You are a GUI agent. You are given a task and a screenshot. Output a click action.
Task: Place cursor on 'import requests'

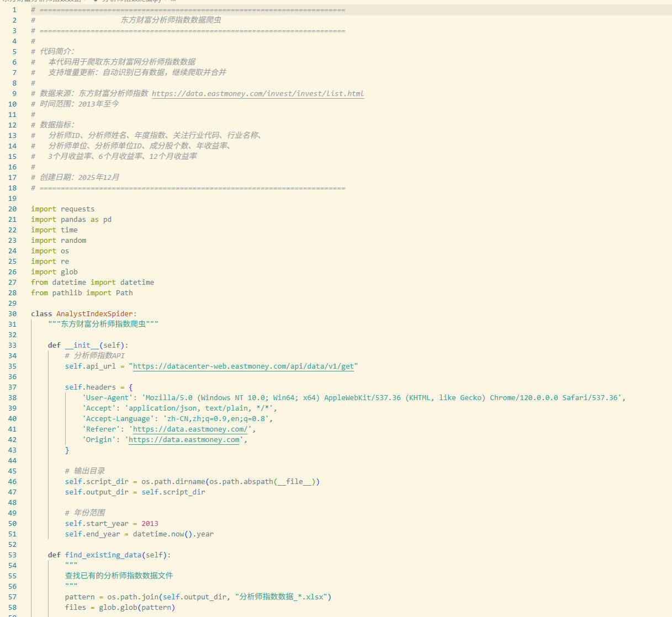coord(62,209)
